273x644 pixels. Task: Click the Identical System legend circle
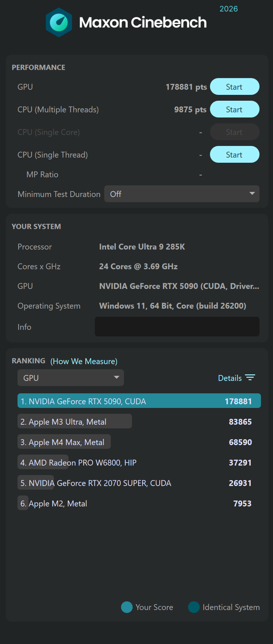pos(194,607)
